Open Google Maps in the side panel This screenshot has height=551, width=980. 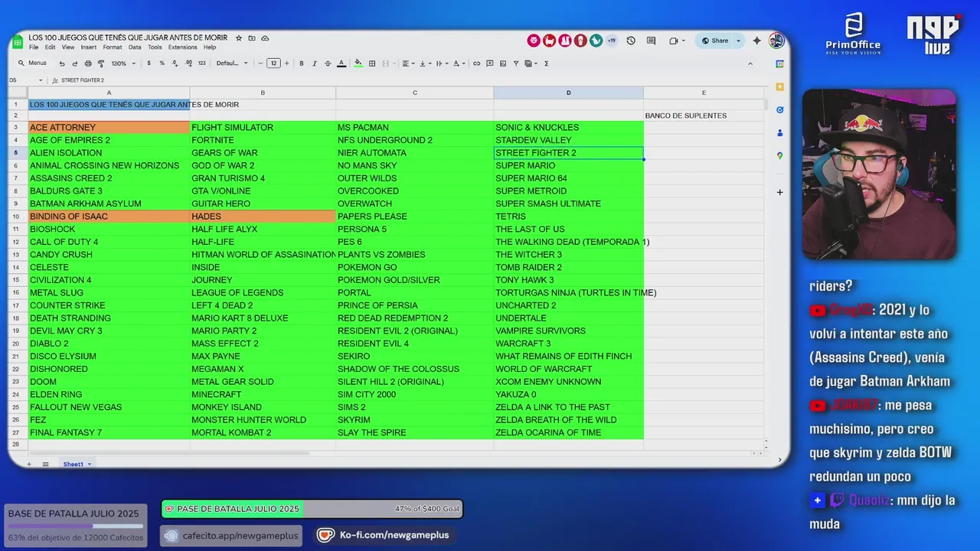click(779, 155)
